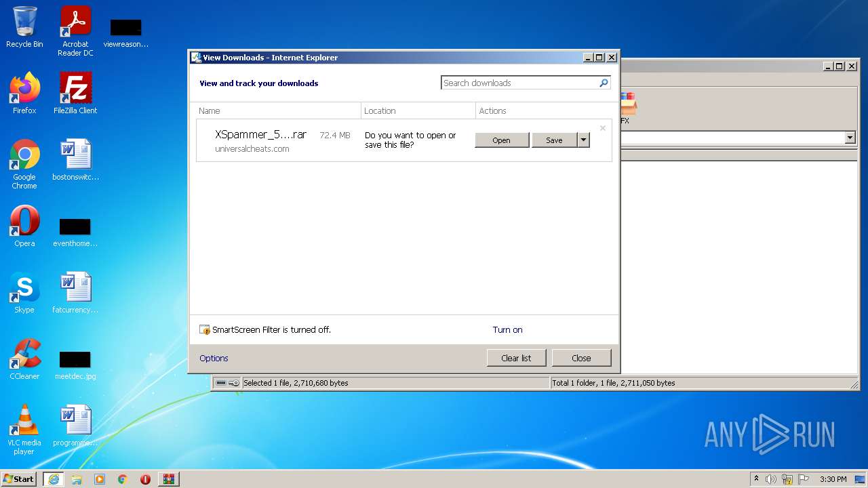Click the Actions column header

pos(493,110)
